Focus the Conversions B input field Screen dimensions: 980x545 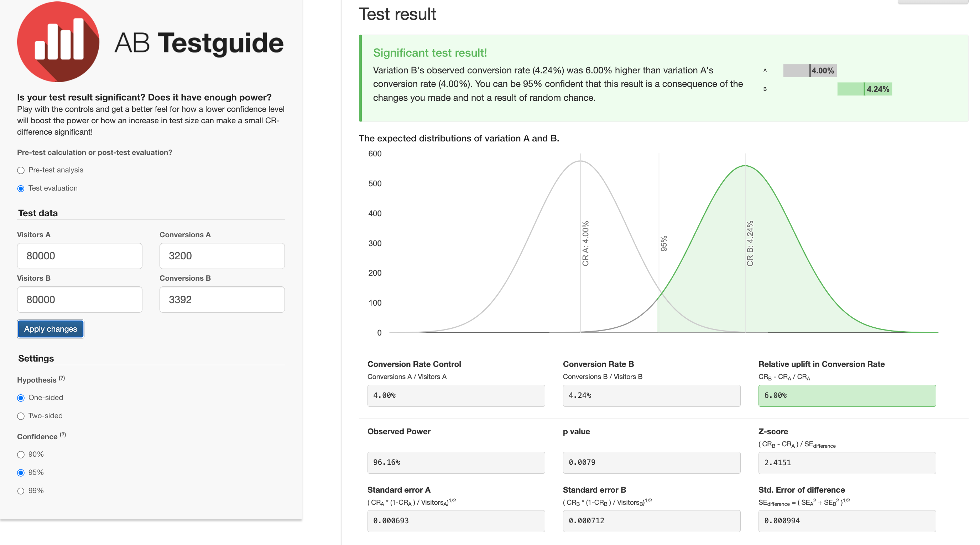click(x=222, y=300)
